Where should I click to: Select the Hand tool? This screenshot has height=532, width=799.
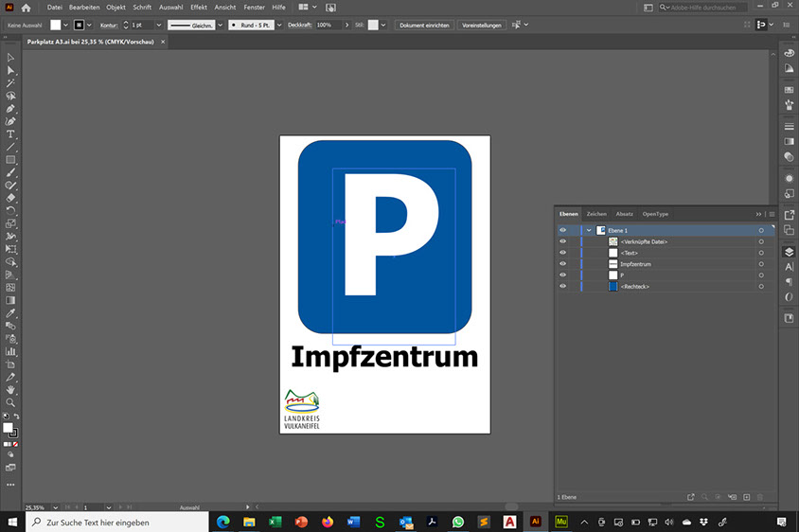(x=10, y=390)
